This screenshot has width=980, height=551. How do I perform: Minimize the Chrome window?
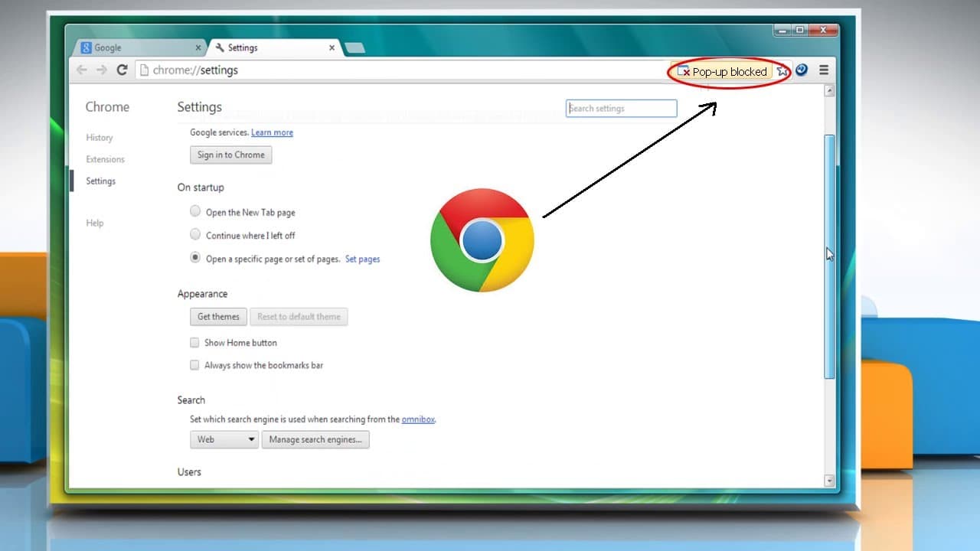[x=782, y=30]
